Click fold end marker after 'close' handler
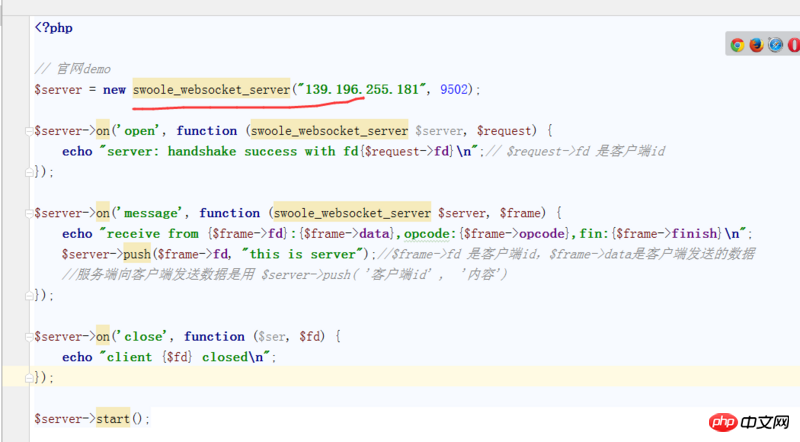800x442 pixels. (29, 378)
